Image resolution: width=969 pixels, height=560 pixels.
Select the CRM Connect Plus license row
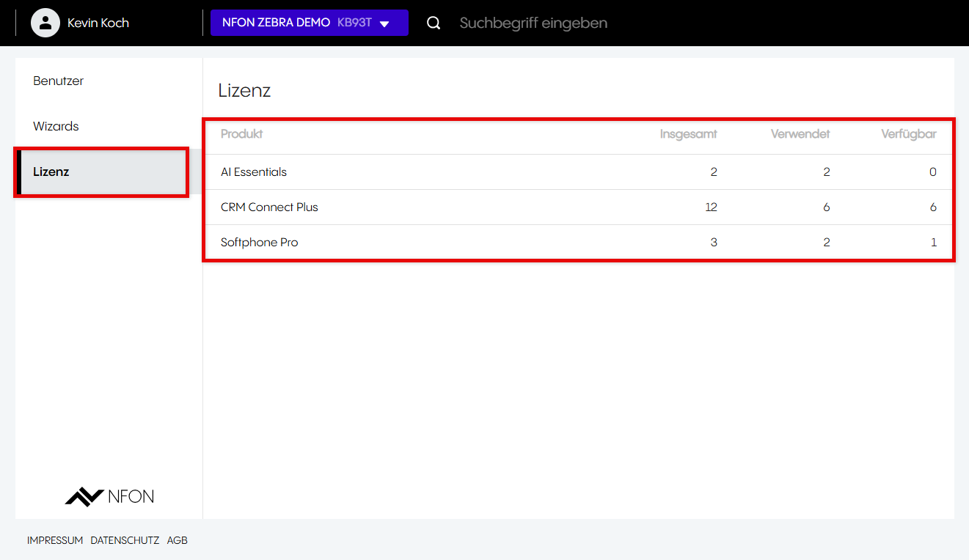pos(269,207)
